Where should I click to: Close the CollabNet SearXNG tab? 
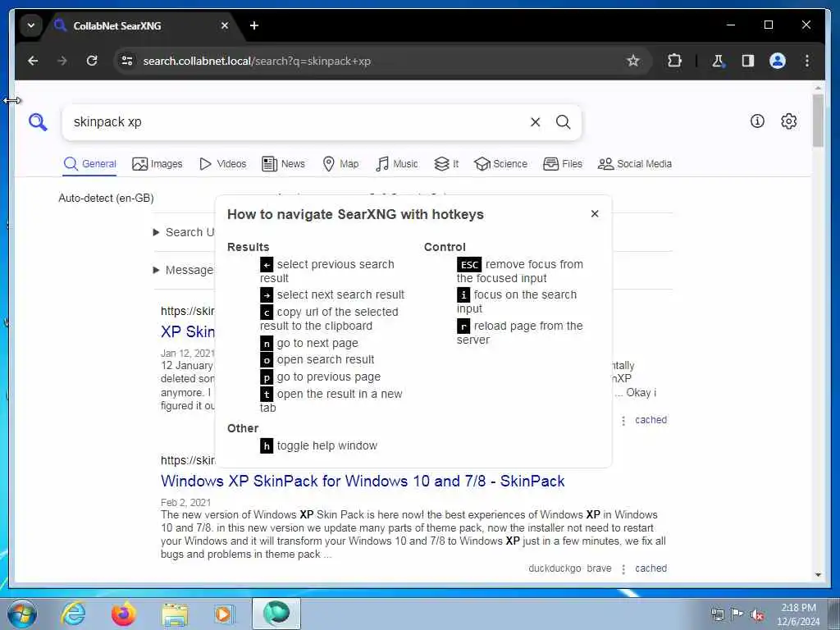pyautogui.click(x=225, y=25)
